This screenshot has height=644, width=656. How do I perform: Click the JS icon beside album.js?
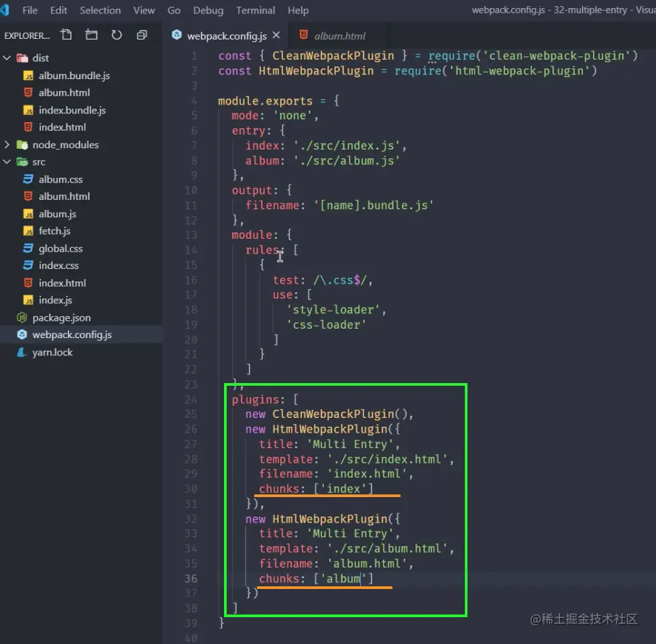tap(28, 214)
